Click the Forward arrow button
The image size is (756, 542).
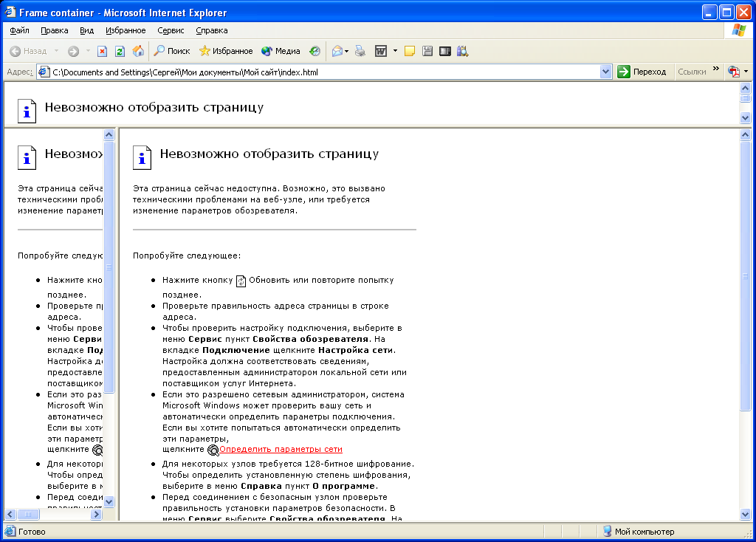(73, 51)
